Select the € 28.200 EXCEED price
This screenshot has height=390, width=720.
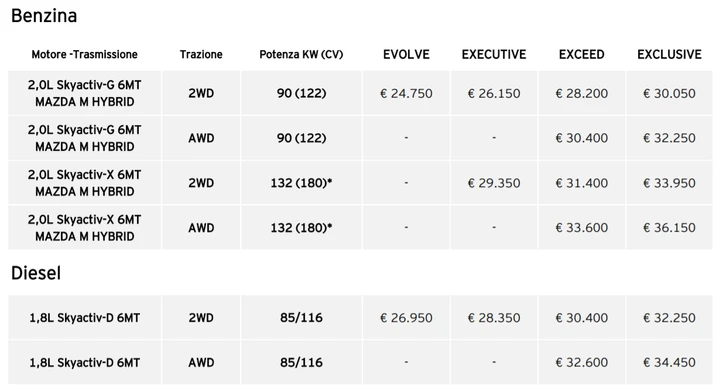click(582, 93)
